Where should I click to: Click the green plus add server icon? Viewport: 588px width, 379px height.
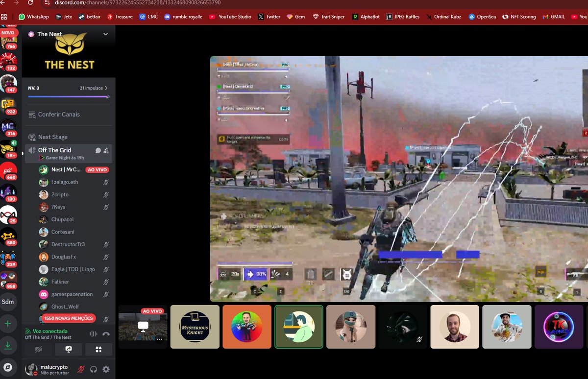tap(7, 324)
